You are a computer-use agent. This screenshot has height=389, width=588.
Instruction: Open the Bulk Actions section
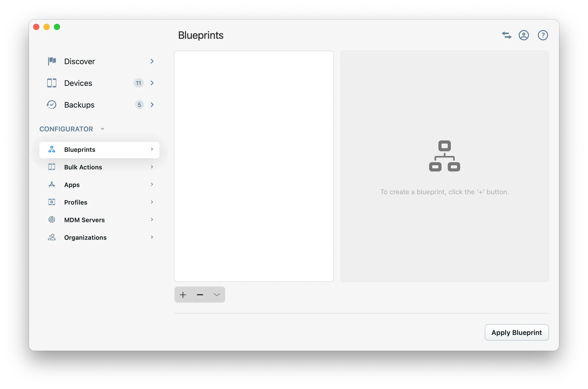point(83,167)
